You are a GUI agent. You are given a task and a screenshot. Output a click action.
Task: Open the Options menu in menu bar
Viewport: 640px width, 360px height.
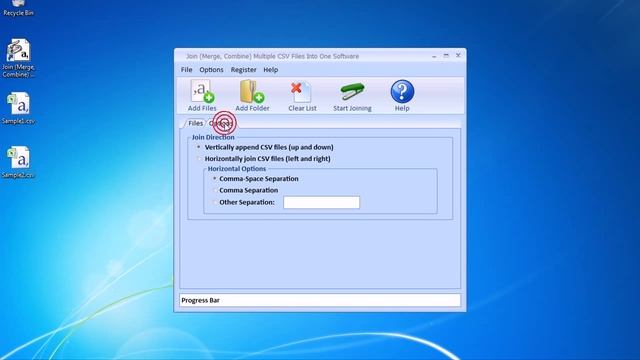(x=211, y=70)
